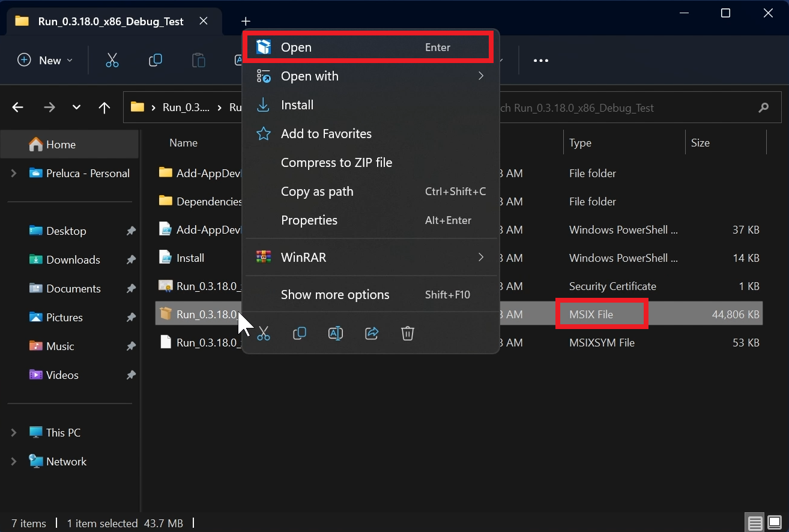
Task: Open Properties from the context menu
Action: pos(309,220)
